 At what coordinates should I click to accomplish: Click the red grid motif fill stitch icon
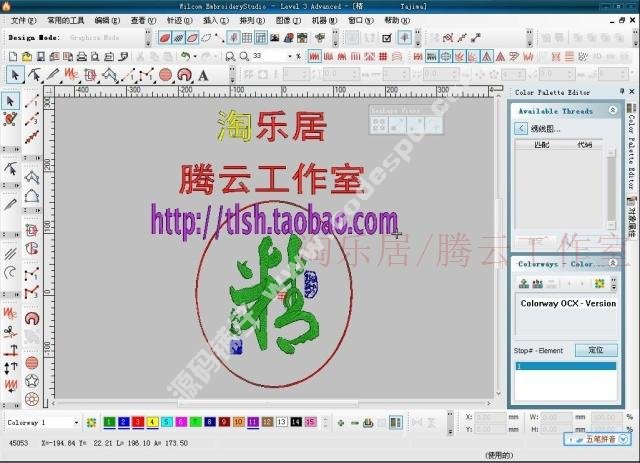(383, 56)
